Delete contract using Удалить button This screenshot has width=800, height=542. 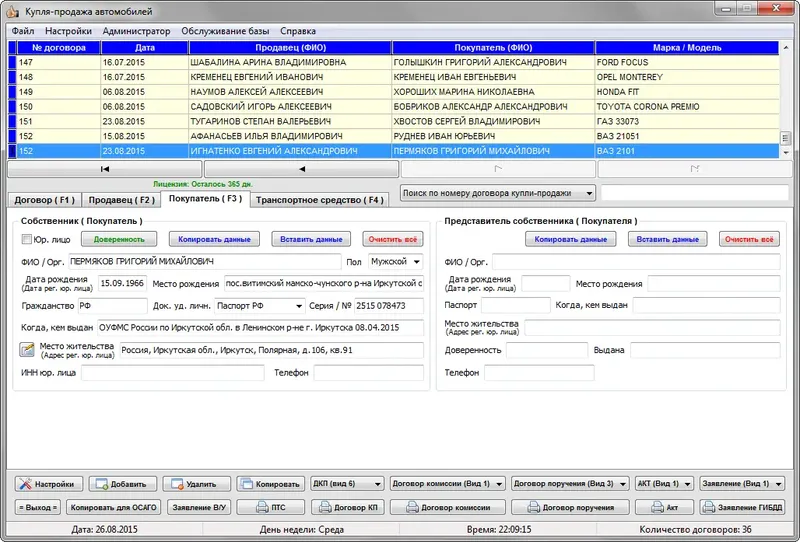196,484
